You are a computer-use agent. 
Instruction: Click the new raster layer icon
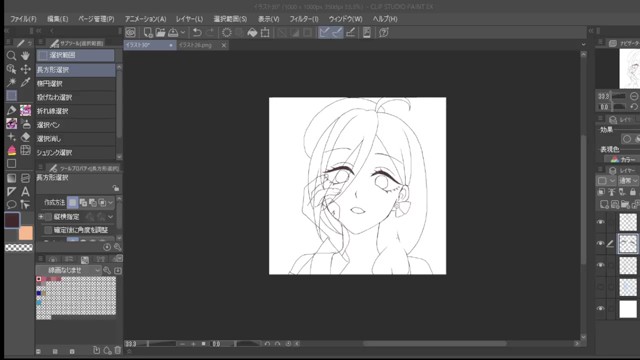(x=604, y=204)
